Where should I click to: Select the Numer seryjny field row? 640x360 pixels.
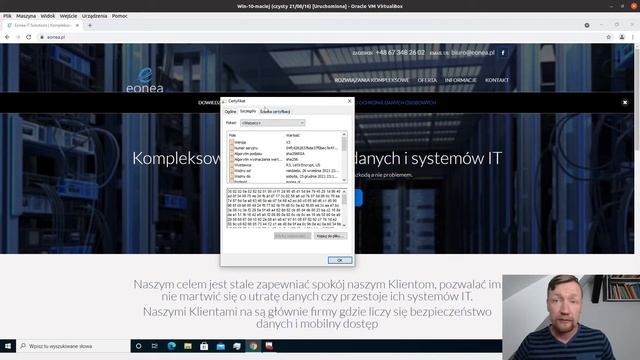285,148
